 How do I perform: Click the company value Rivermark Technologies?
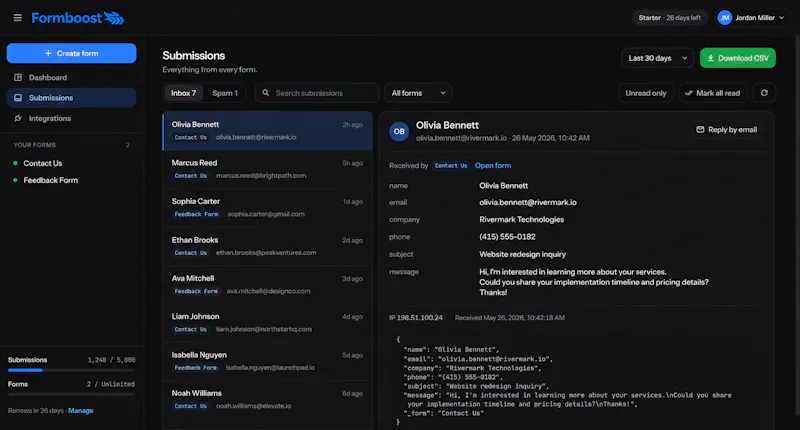click(x=521, y=219)
